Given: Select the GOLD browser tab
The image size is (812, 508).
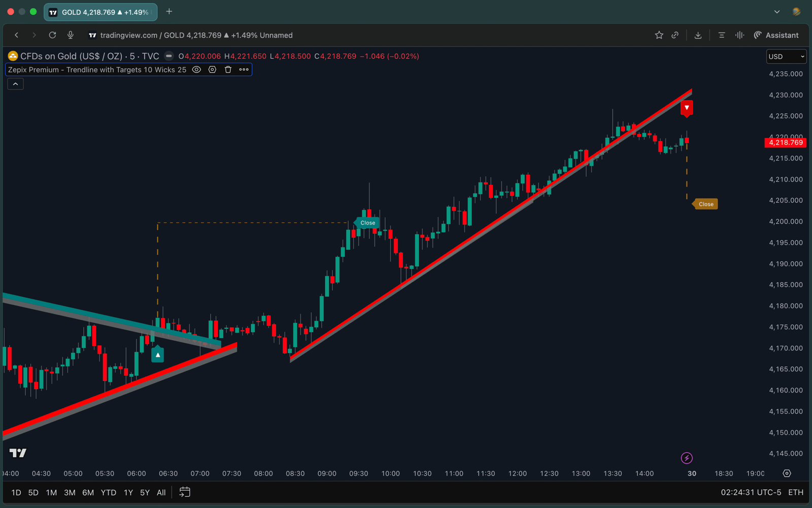Looking at the screenshot, I should [100, 12].
